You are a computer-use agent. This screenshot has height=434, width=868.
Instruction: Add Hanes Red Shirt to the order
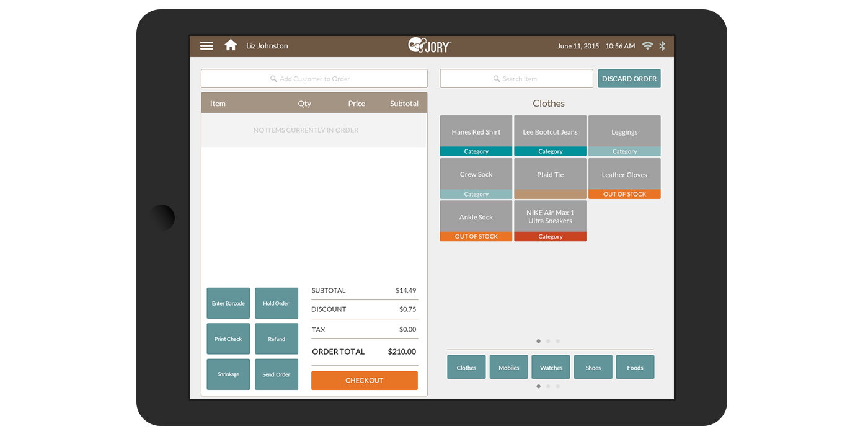click(476, 131)
